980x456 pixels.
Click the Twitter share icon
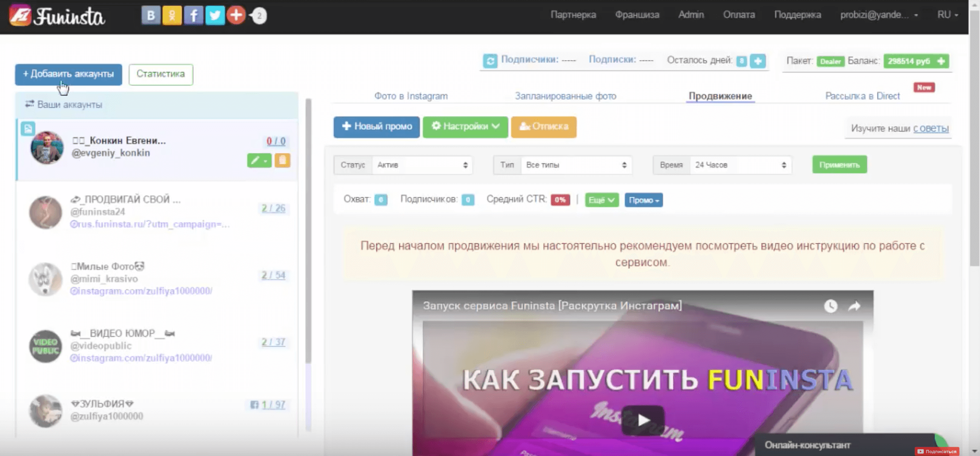pyautogui.click(x=215, y=16)
